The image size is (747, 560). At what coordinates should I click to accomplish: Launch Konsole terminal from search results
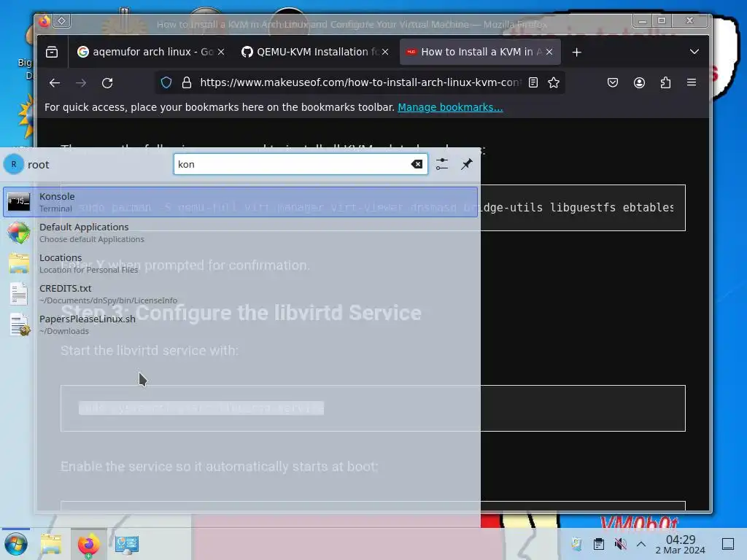(x=240, y=202)
